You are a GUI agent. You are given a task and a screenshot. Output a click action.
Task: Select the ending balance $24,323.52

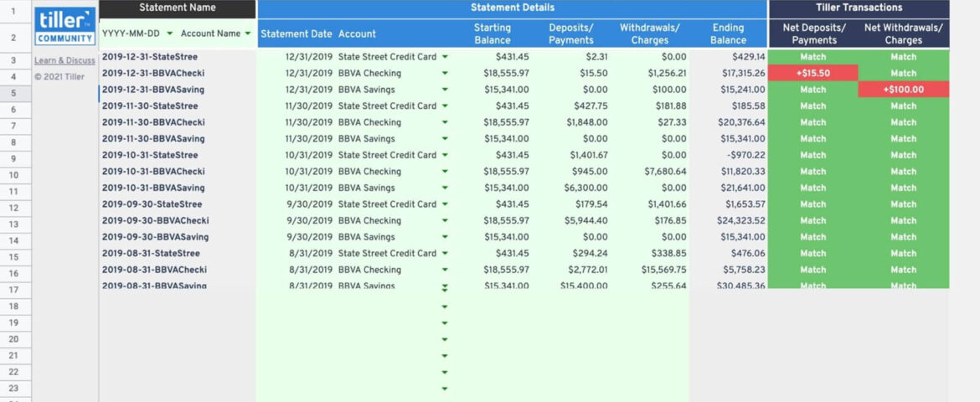pyautogui.click(x=742, y=221)
